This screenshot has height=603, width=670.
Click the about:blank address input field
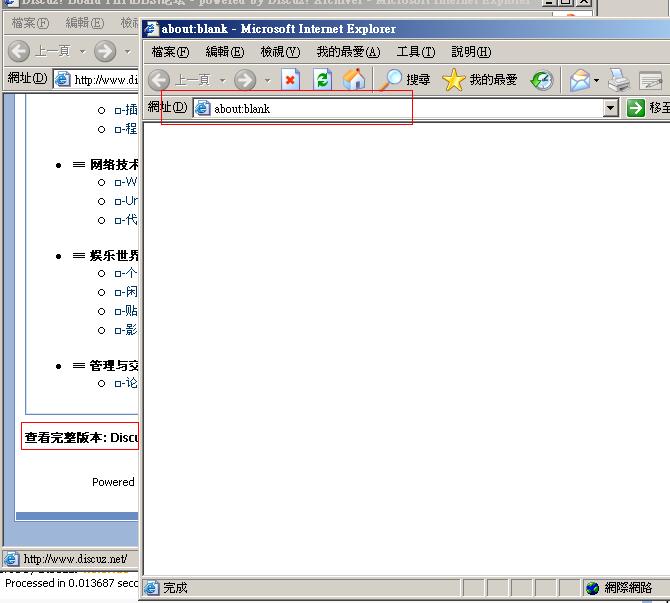(x=397, y=109)
